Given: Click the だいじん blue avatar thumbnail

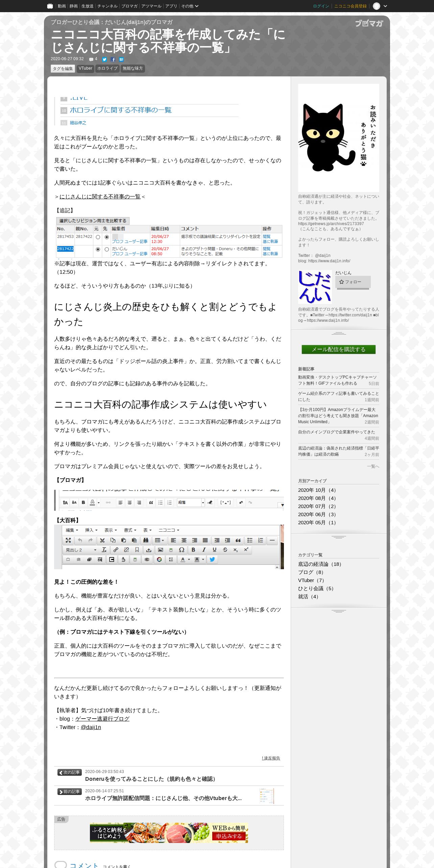Looking at the screenshot, I should click(315, 287).
